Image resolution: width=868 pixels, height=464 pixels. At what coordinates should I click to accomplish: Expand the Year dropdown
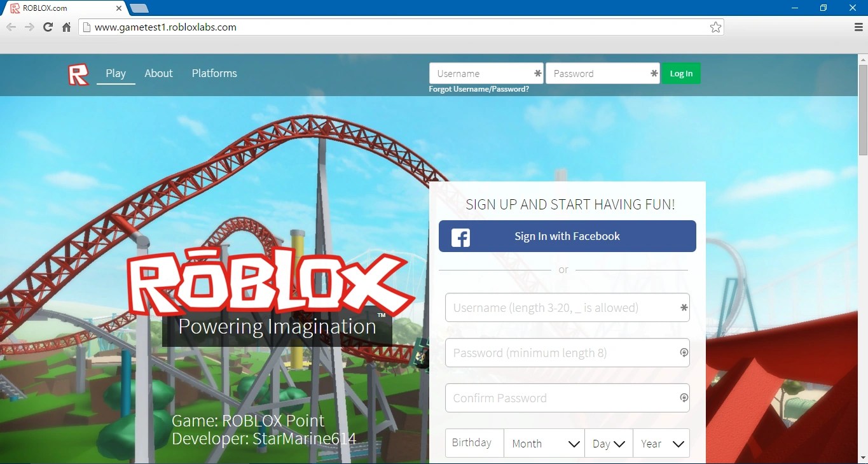[661, 443]
